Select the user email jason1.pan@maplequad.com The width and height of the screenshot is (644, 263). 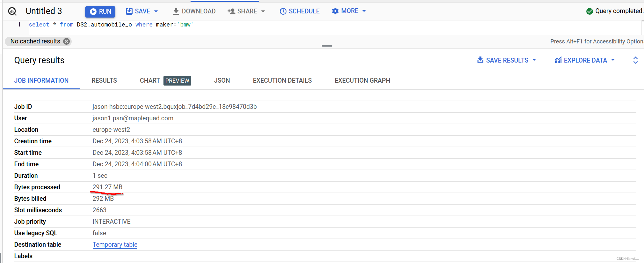click(x=133, y=118)
